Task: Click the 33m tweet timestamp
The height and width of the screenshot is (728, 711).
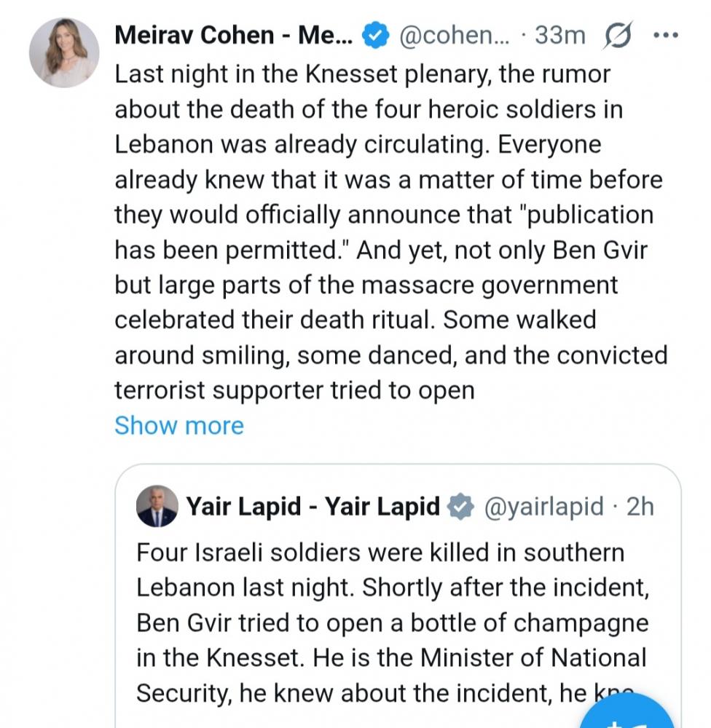Action: (x=559, y=35)
